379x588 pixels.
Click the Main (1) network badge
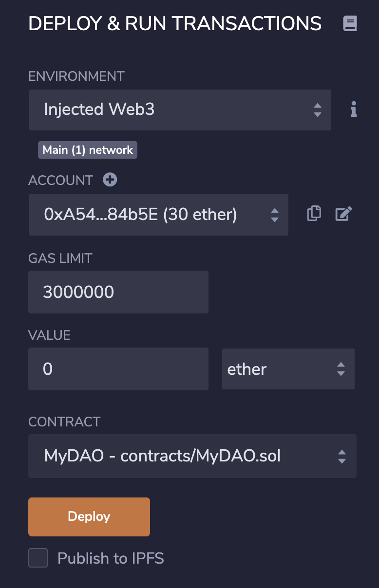(88, 150)
